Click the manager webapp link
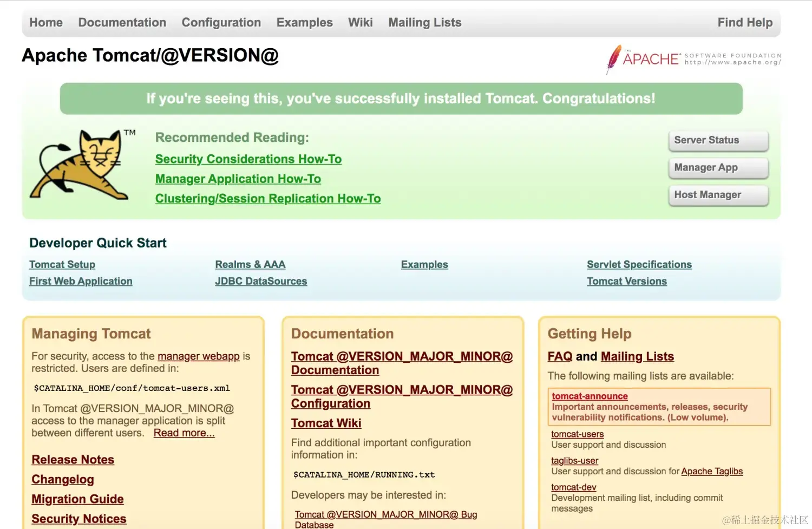The height and width of the screenshot is (529, 812). pos(199,356)
